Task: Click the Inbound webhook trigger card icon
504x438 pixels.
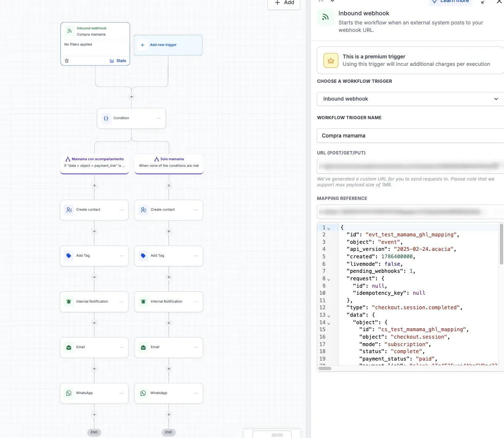Action: click(69, 31)
